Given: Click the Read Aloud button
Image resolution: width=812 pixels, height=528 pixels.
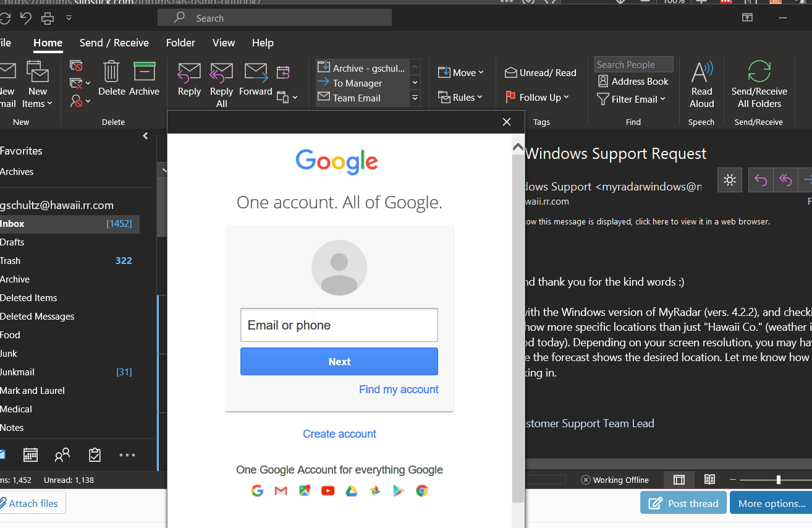Looking at the screenshot, I should [x=702, y=85].
